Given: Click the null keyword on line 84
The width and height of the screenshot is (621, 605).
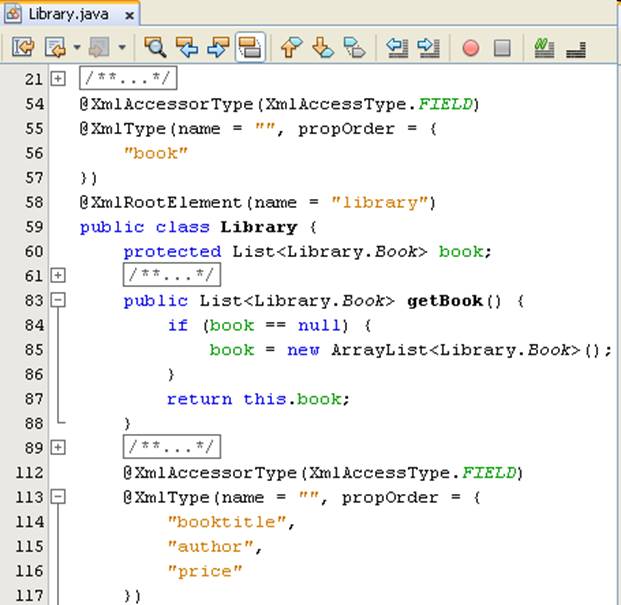Looking at the screenshot, I should click(319, 325).
